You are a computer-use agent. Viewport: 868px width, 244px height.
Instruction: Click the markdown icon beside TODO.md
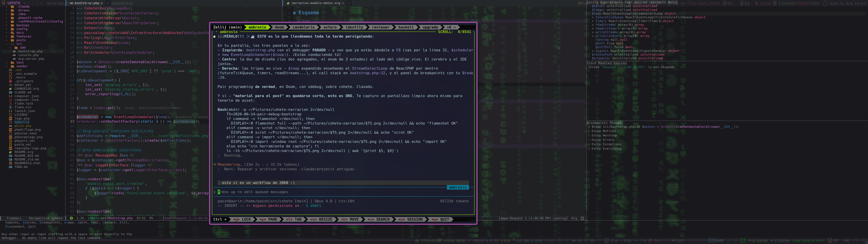[11, 167]
